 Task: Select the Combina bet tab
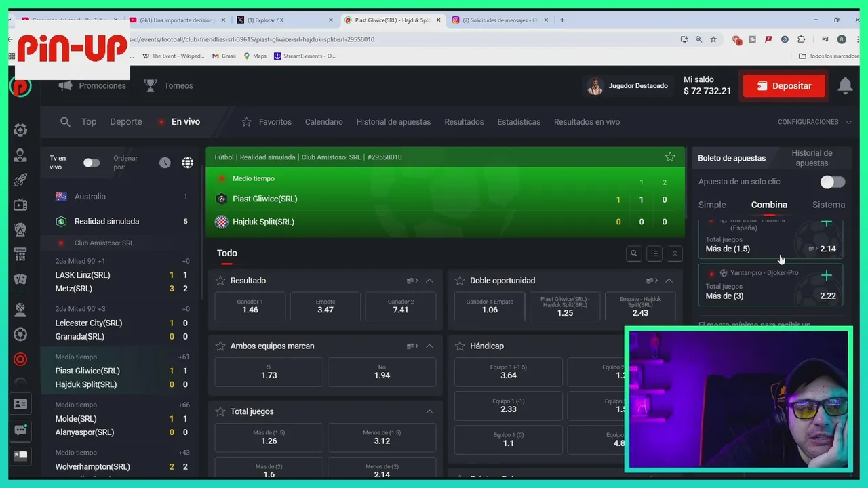click(x=769, y=205)
